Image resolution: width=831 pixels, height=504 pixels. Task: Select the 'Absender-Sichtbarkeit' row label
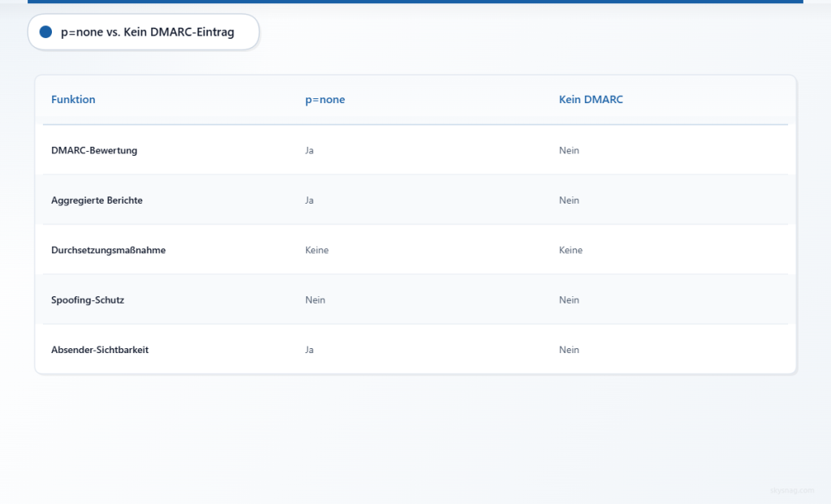tap(100, 350)
